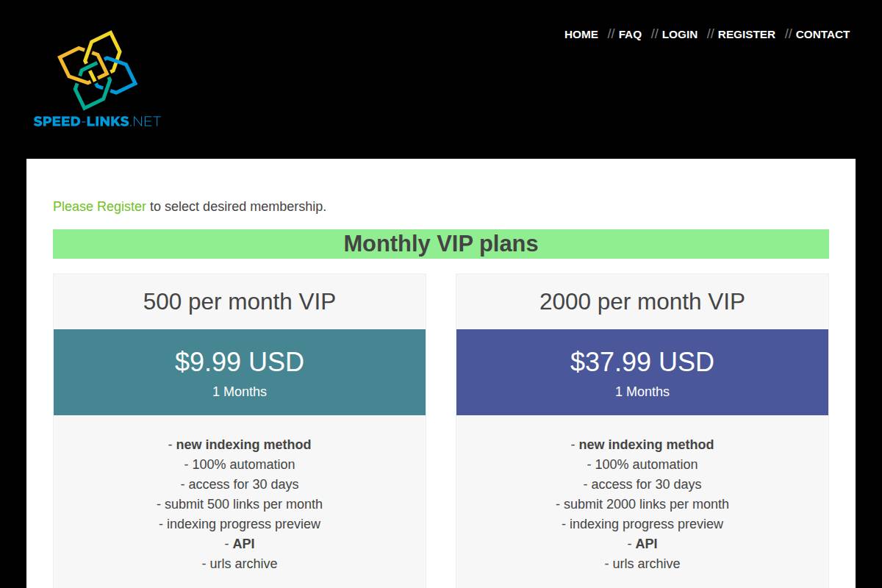The image size is (882, 588).
Task: Click "1 Months" under the $9.99 price
Action: point(240,392)
